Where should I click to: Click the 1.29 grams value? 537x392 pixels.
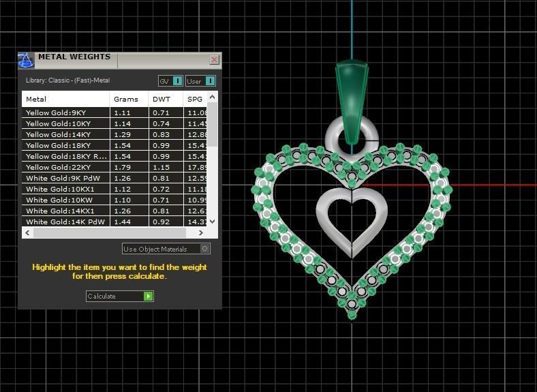tap(122, 135)
